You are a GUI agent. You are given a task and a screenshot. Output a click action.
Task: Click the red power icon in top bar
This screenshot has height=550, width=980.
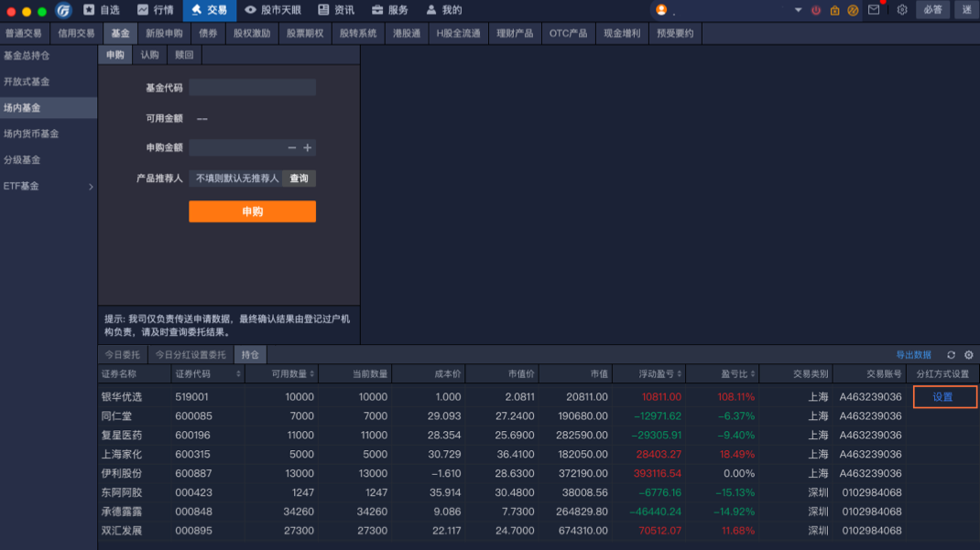(x=816, y=10)
